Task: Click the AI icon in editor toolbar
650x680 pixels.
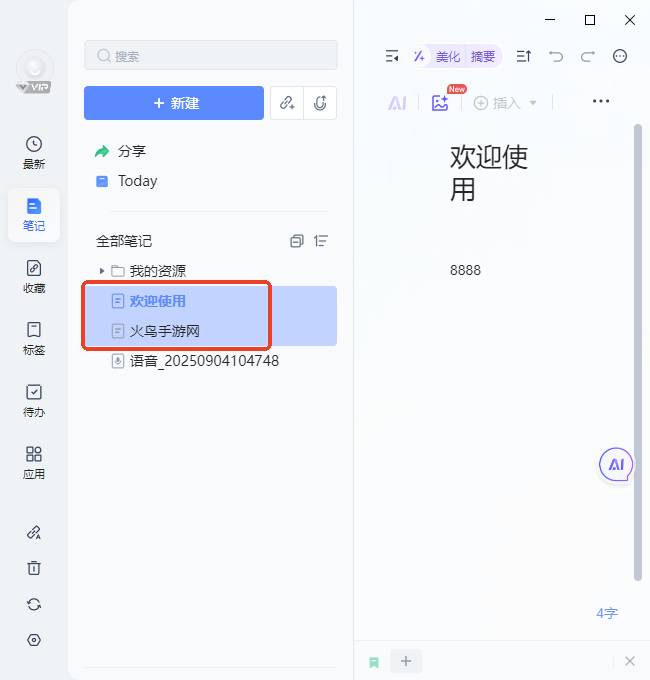Action: (x=397, y=103)
